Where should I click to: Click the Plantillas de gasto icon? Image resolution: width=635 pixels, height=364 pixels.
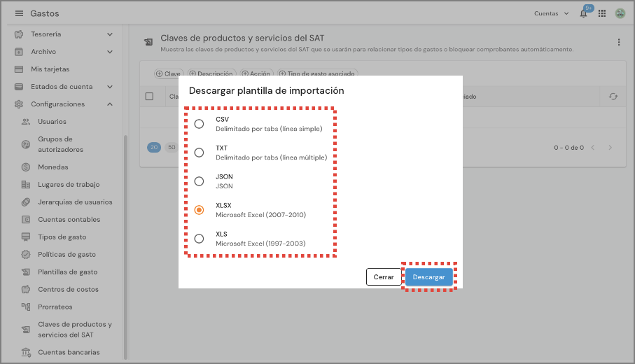tap(25, 272)
